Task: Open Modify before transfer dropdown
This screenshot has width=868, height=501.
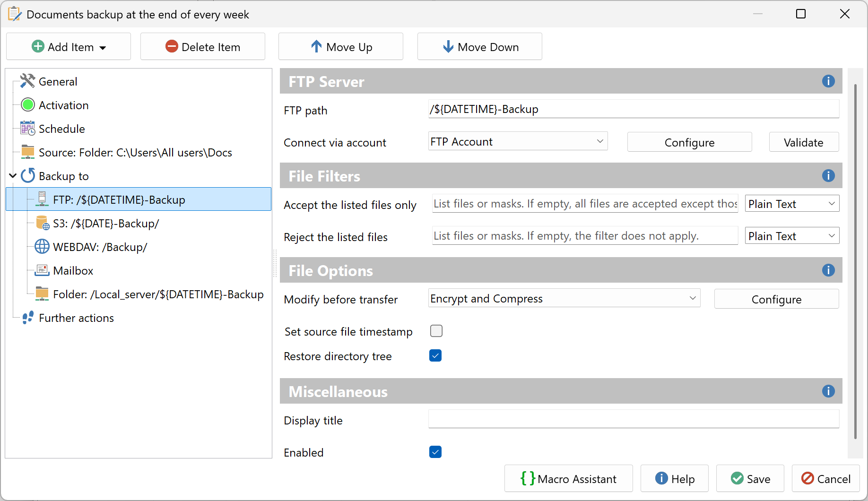Action: coord(564,298)
